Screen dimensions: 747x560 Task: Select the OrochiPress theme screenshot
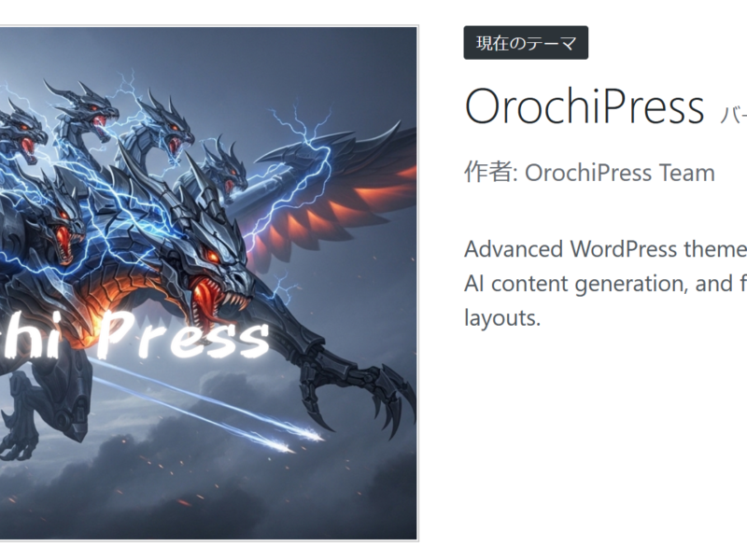click(208, 283)
